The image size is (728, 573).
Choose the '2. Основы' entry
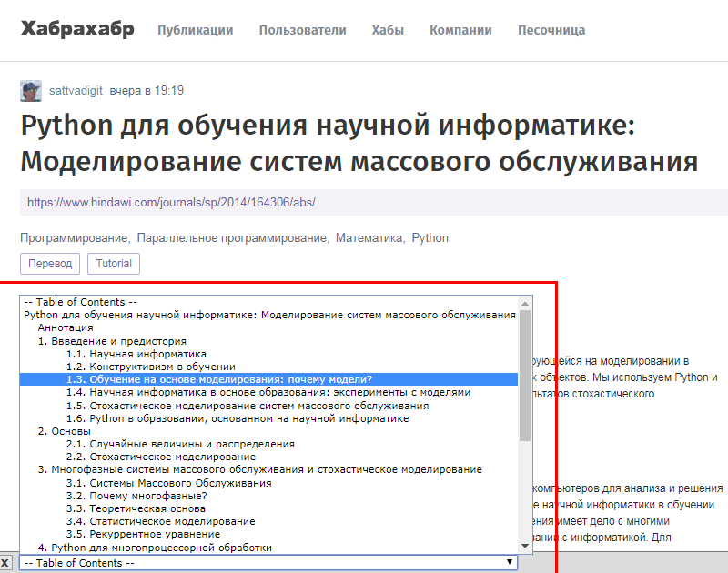coord(268,431)
